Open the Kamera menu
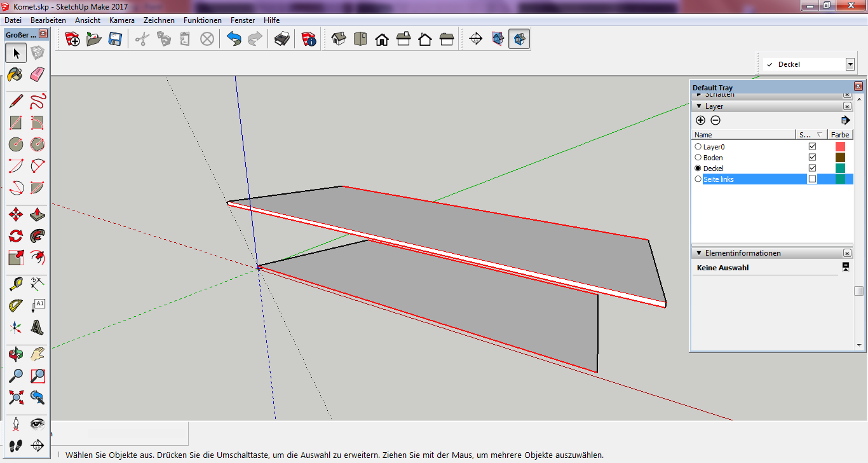This screenshot has height=463, width=868. (121, 20)
